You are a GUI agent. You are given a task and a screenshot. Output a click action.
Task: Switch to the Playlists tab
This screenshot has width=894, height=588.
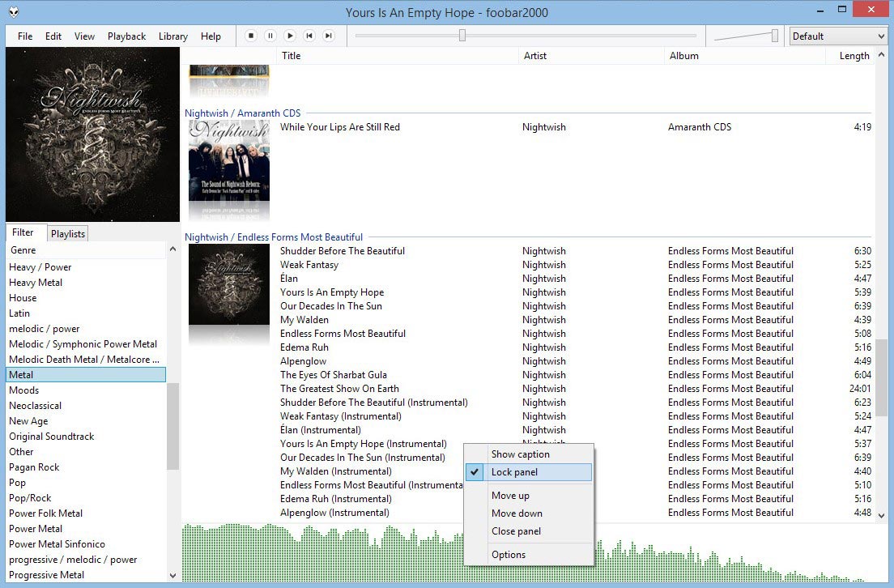click(x=67, y=233)
